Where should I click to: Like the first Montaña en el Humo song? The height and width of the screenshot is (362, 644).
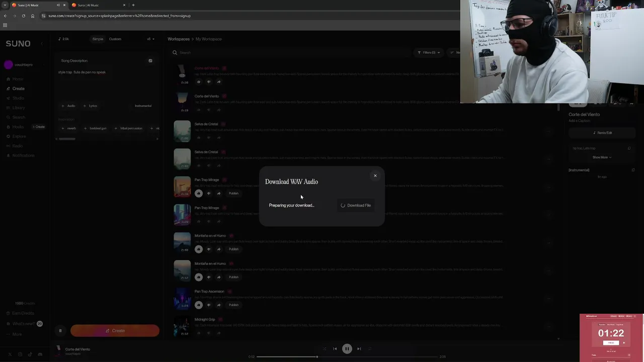pos(199,249)
